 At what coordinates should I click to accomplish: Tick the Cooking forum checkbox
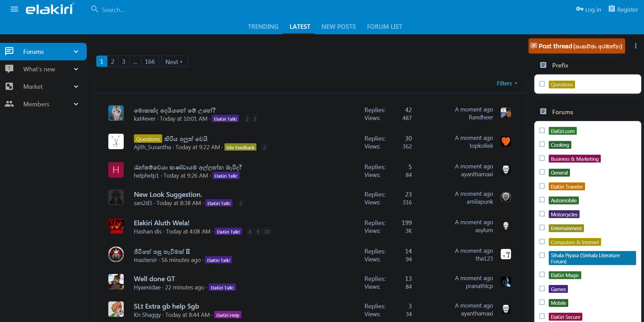point(542,144)
